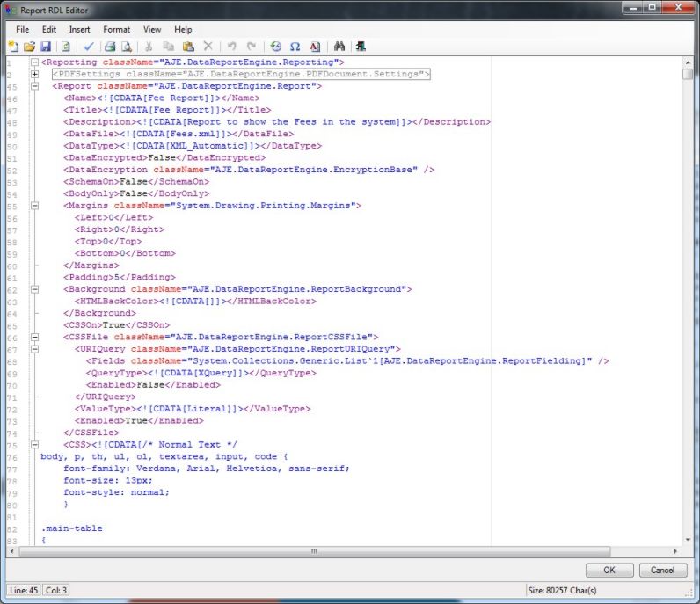Open the Format menu

tap(116, 29)
